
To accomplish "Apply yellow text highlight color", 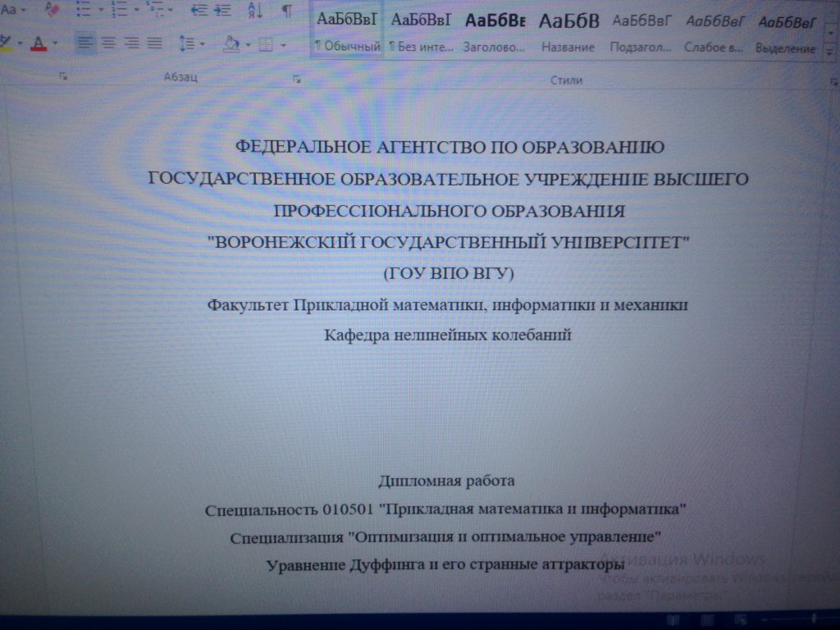I will coord(6,43).
